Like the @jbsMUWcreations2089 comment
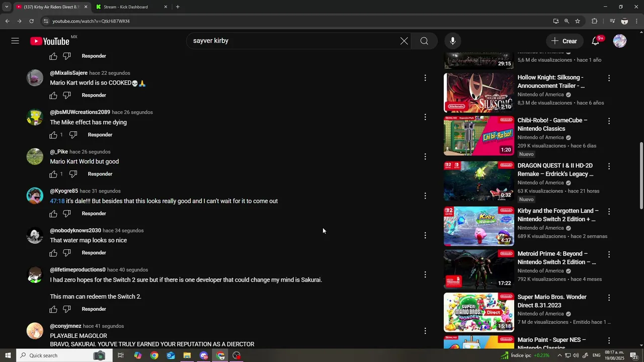 (x=53, y=135)
